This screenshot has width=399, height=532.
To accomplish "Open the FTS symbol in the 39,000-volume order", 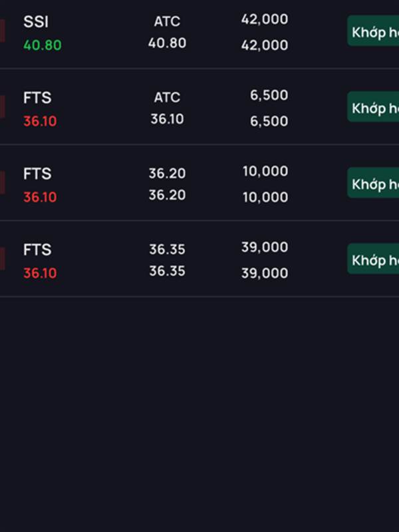I will click(x=37, y=249).
